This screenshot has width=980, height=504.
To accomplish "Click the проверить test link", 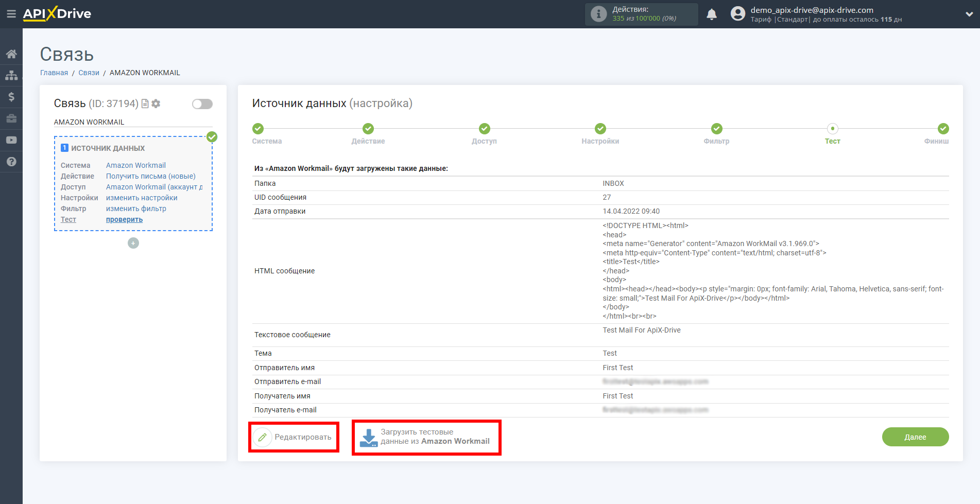I will pyautogui.click(x=124, y=219).
